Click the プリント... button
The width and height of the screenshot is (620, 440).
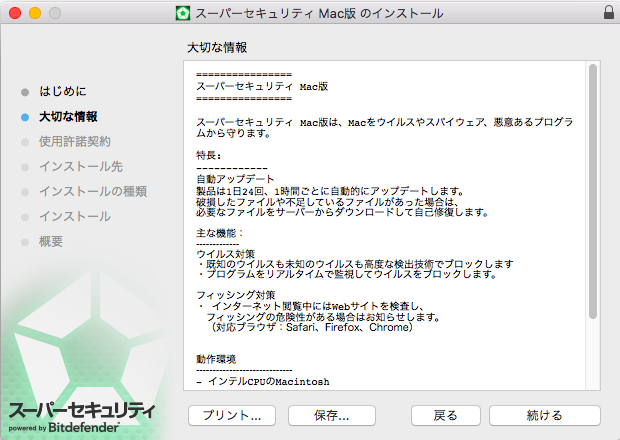point(232,415)
